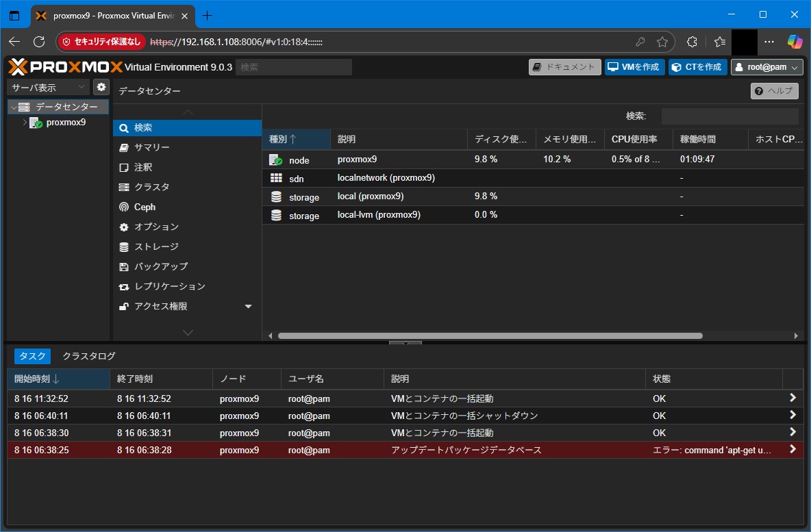
Task: Open root@pam user menu
Action: pyautogui.click(x=766, y=67)
